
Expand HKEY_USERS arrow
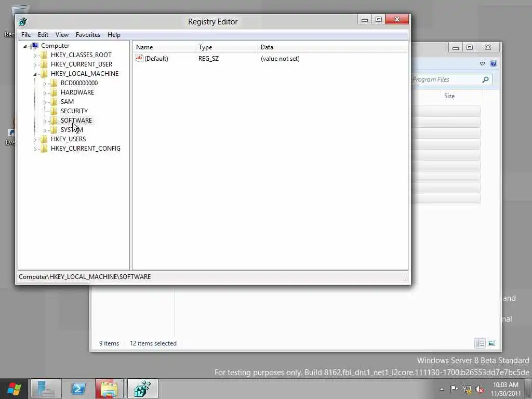[x=35, y=139]
